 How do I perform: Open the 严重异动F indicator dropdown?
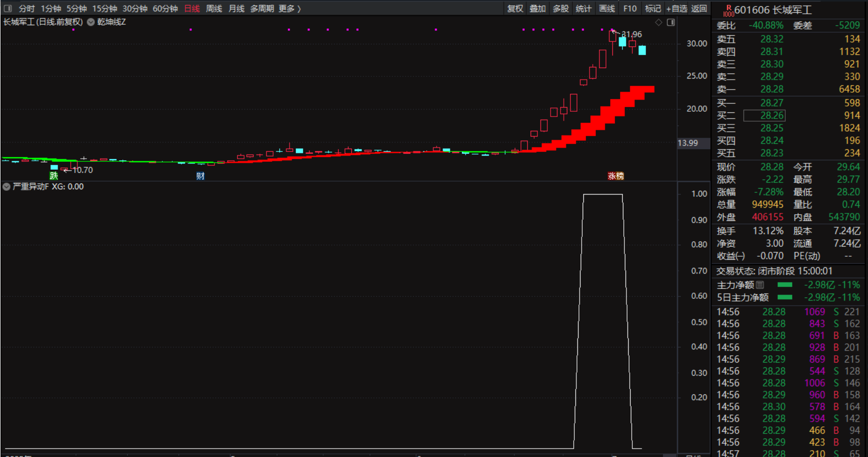(6, 187)
